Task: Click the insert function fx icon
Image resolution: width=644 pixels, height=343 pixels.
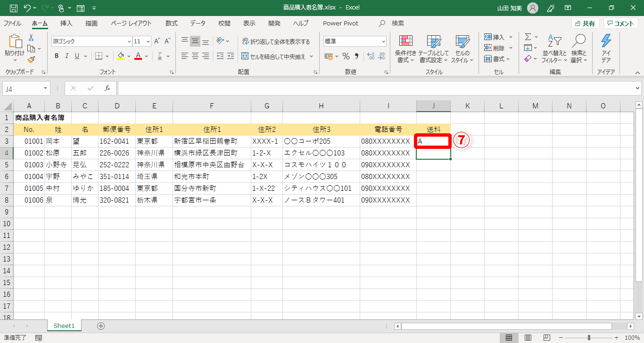Action: (107, 88)
